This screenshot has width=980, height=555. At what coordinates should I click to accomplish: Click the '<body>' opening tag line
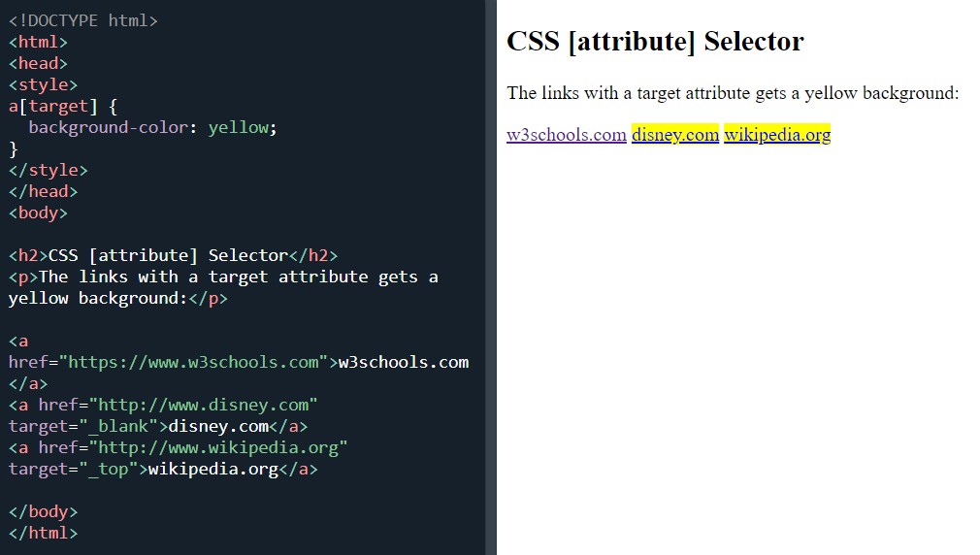tap(38, 213)
